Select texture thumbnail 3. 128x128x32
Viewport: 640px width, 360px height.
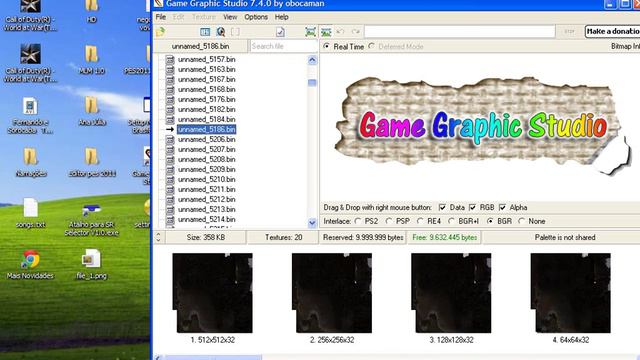(x=451, y=293)
